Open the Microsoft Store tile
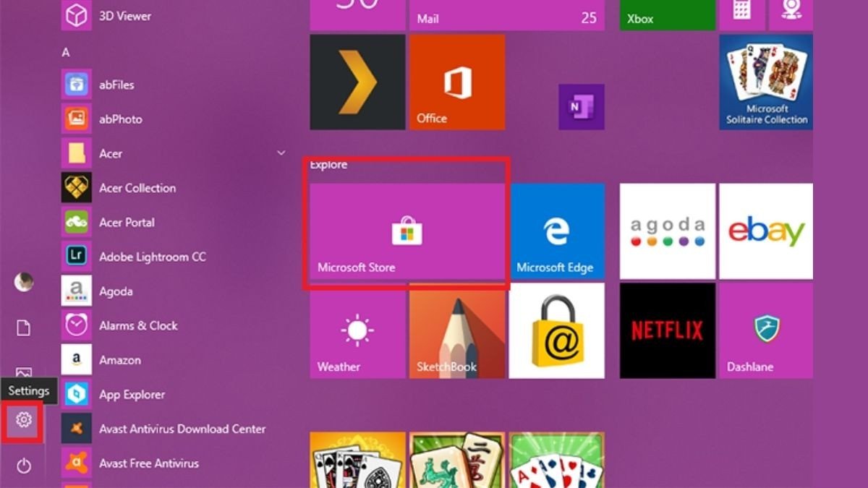The width and height of the screenshot is (868, 488). tap(407, 231)
